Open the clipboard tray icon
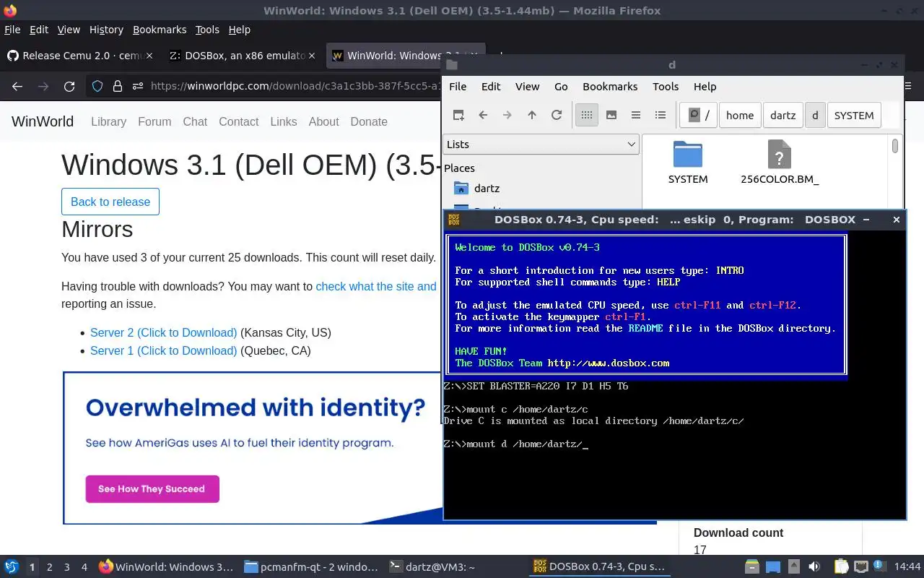 (x=841, y=567)
